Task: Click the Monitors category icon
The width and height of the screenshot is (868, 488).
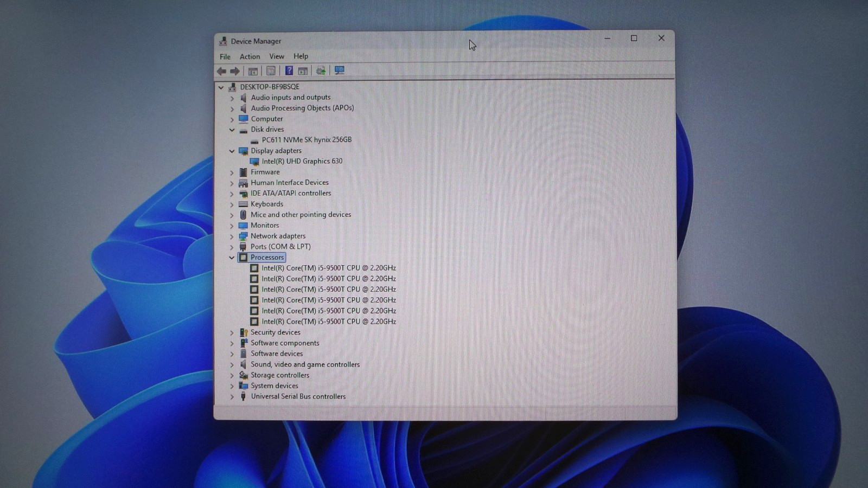Action: (x=243, y=226)
